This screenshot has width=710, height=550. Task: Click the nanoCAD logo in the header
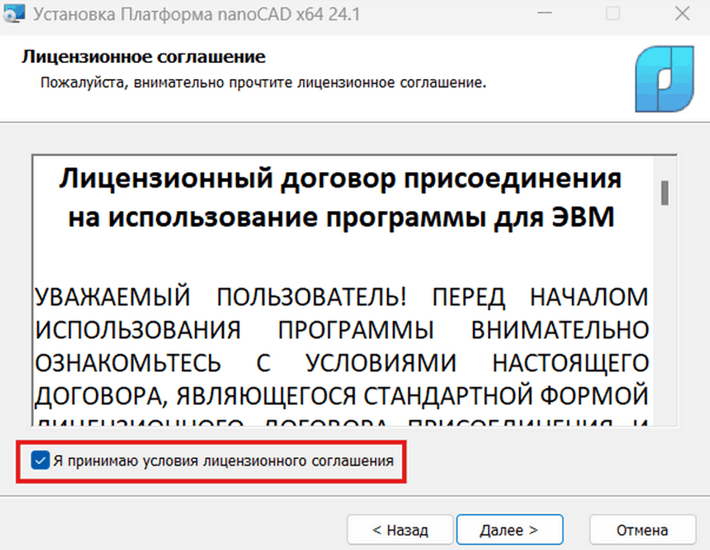pyautogui.click(x=660, y=80)
